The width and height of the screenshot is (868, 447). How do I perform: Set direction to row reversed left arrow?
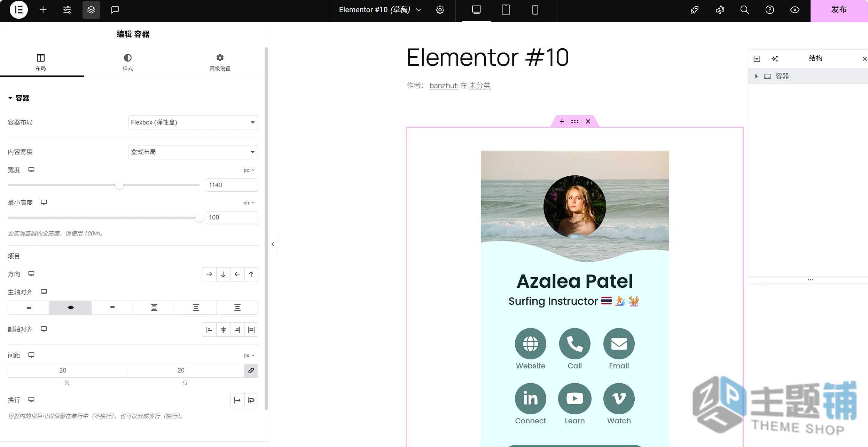237,274
